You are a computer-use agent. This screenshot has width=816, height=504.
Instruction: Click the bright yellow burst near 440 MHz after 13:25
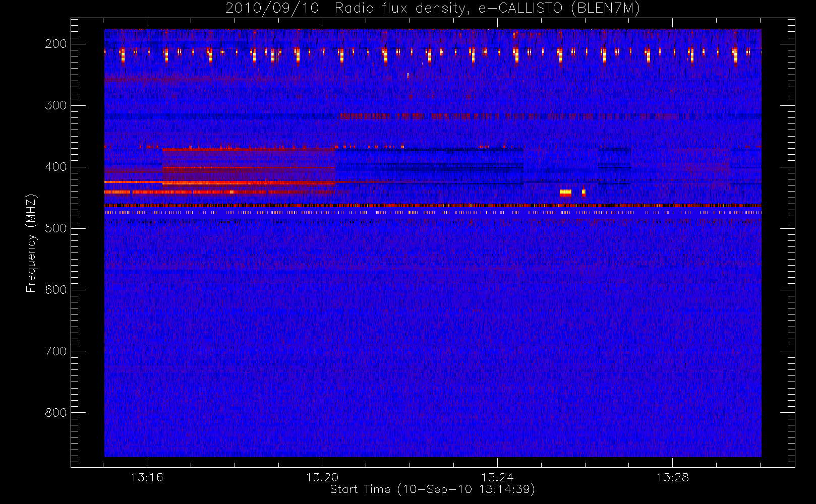pyautogui.click(x=565, y=192)
